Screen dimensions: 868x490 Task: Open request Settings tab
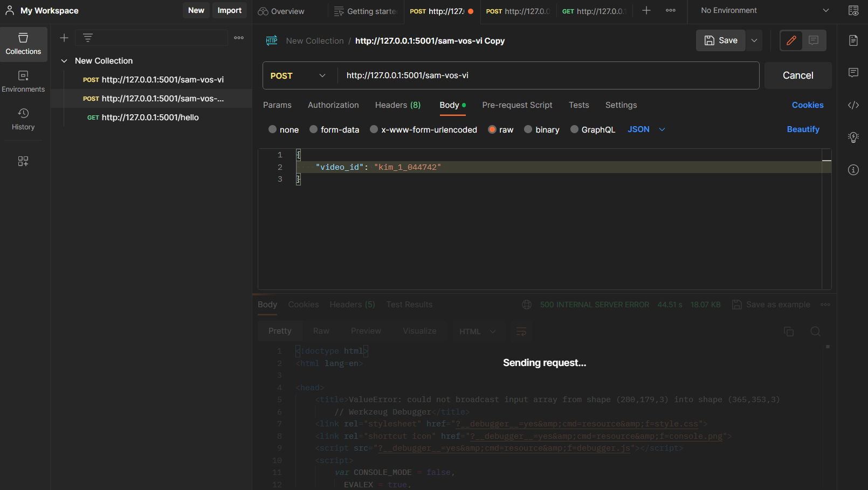pyautogui.click(x=621, y=105)
